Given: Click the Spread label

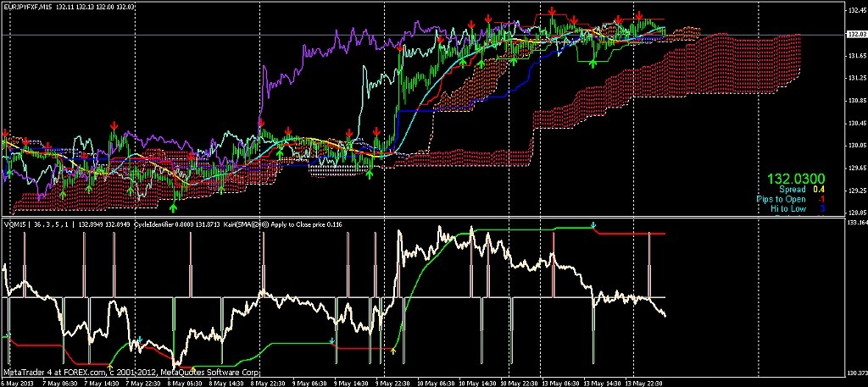Looking at the screenshot, I should pyautogui.click(x=793, y=190).
